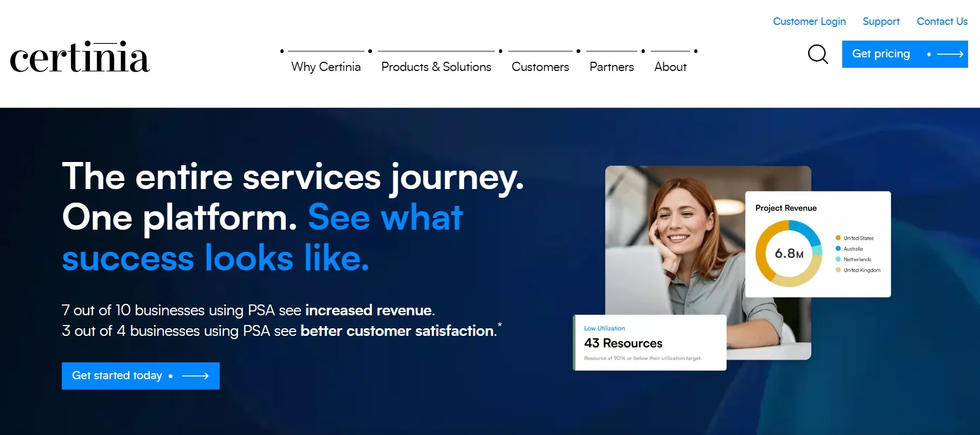Click the United States orange legend dot
This screenshot has width=980, height=435.
point(838,238)
